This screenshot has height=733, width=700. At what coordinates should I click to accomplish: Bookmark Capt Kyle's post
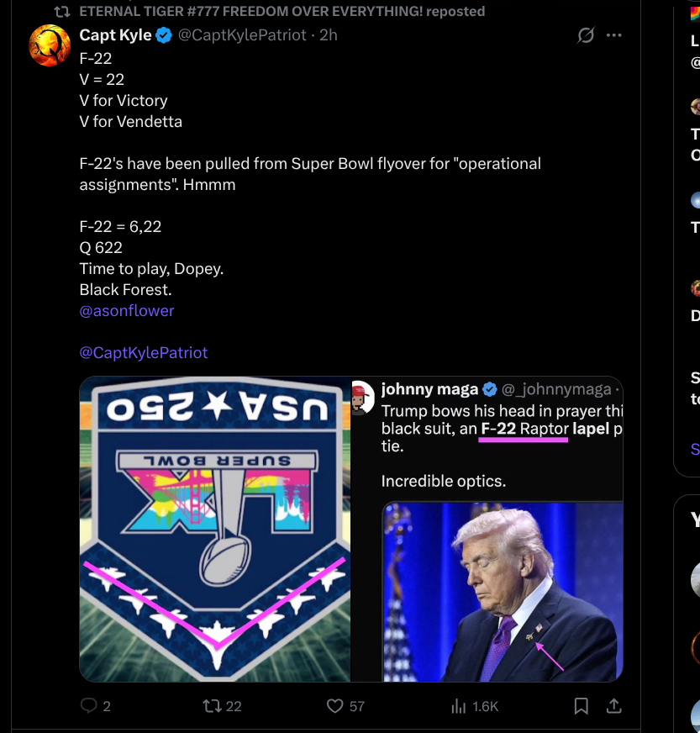(581, 706)
